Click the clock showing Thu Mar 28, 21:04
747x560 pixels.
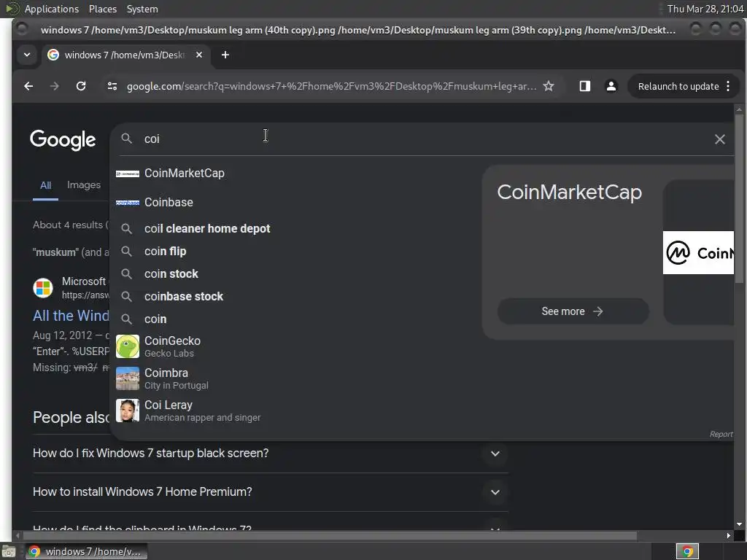(705, 9)
